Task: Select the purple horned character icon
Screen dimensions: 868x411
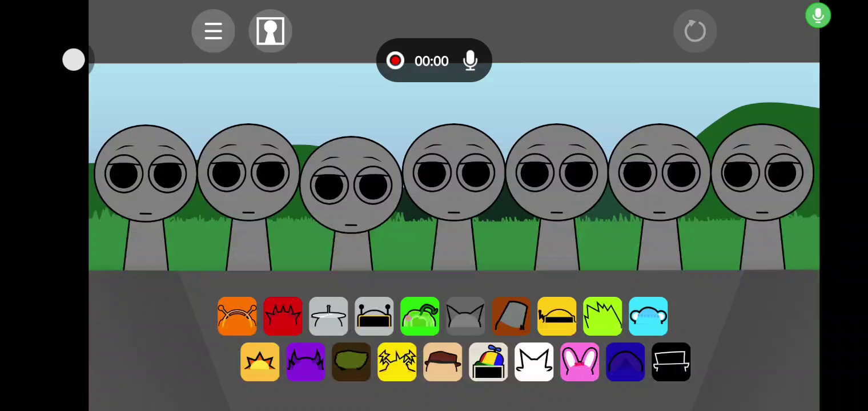Action: pos(306,362)
